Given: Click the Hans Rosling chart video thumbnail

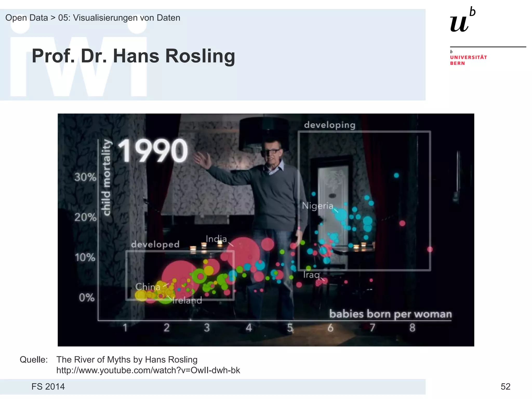Looking at the screenshot, I should pos(266,230).
